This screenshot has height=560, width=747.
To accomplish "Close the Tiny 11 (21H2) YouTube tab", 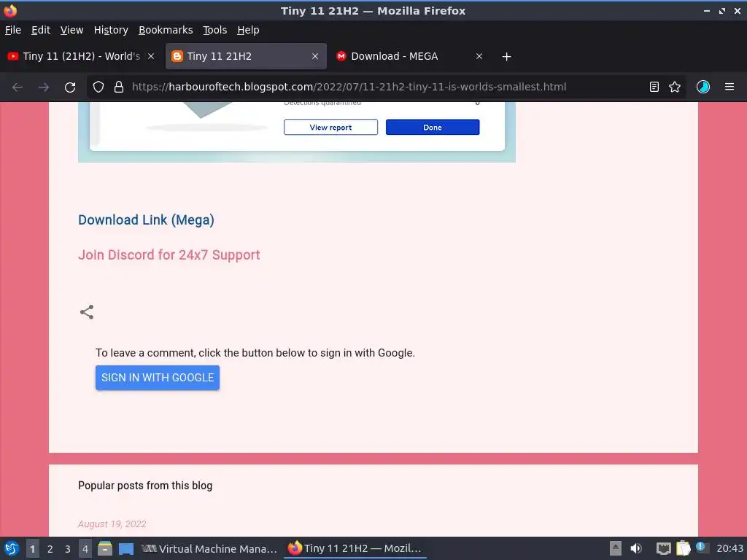I will coord(151,56).
